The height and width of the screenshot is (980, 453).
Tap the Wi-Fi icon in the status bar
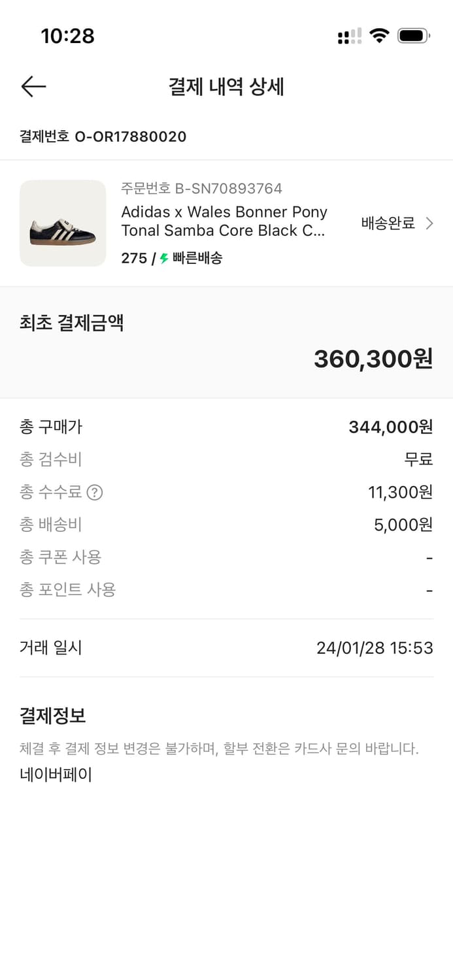[x=379, y=37]
